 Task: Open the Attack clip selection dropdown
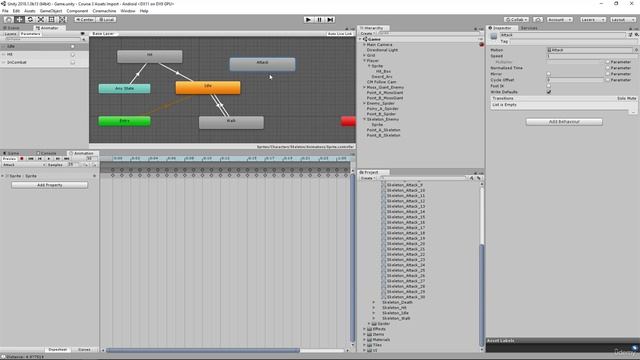point(24,165)
